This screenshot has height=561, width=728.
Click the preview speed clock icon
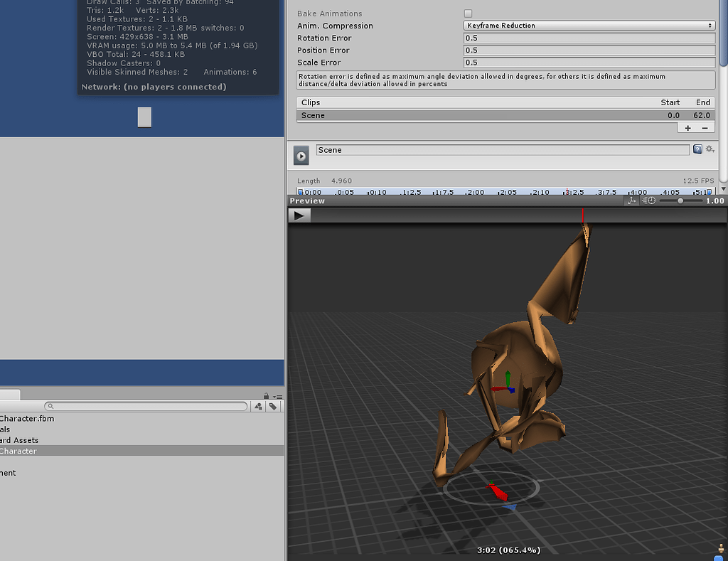(649, 201)
